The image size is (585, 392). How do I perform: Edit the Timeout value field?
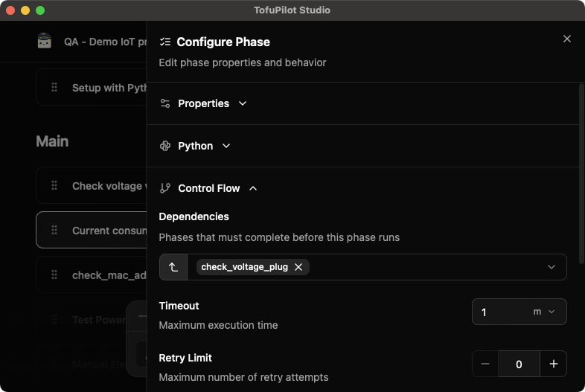500,312
